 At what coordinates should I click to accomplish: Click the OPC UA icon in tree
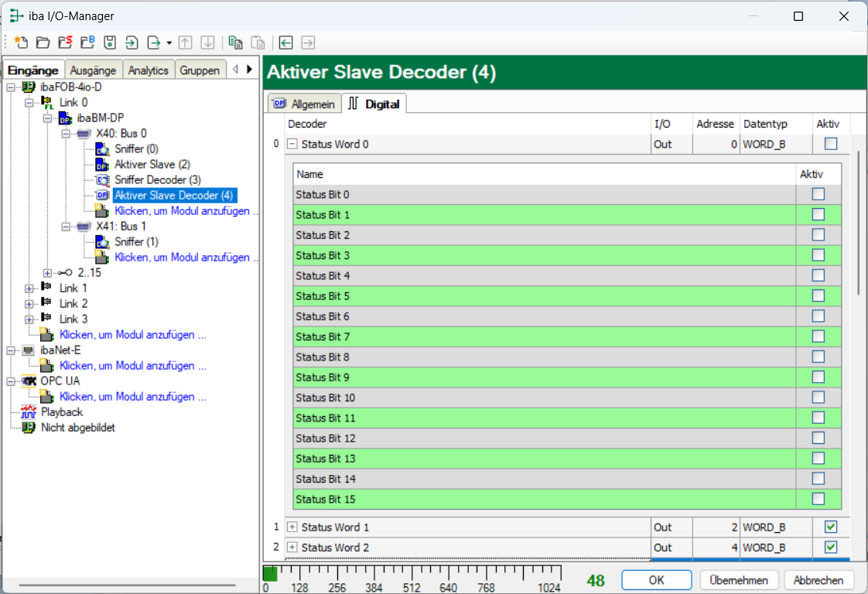coord(28,381)
